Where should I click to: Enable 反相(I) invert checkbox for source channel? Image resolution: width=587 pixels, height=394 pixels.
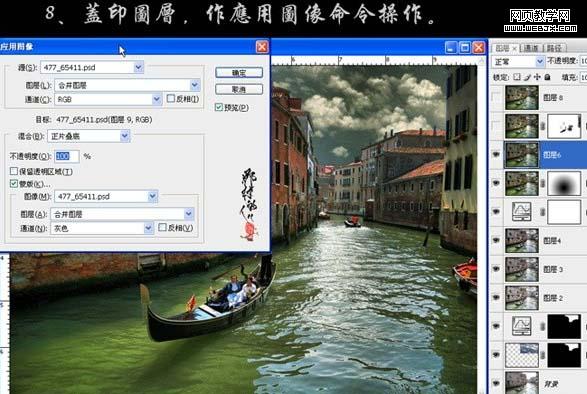coord(171,98)
